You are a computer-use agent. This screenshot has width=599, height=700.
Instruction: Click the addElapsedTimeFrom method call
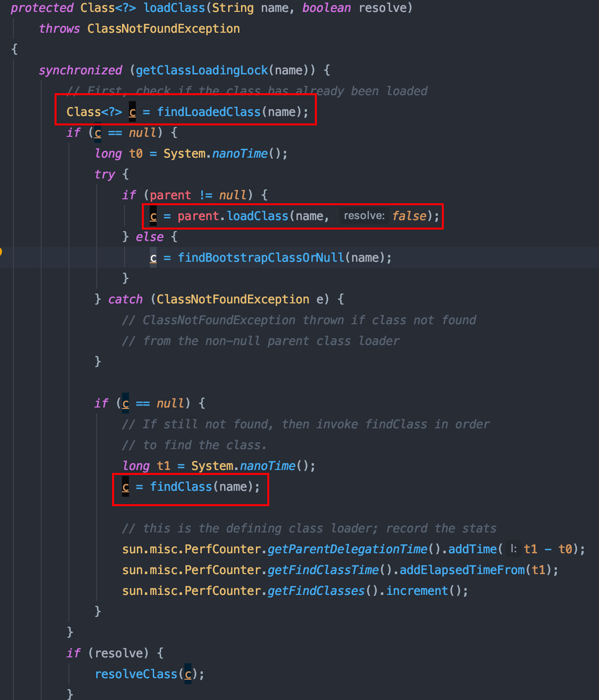(x=462, y=570)
